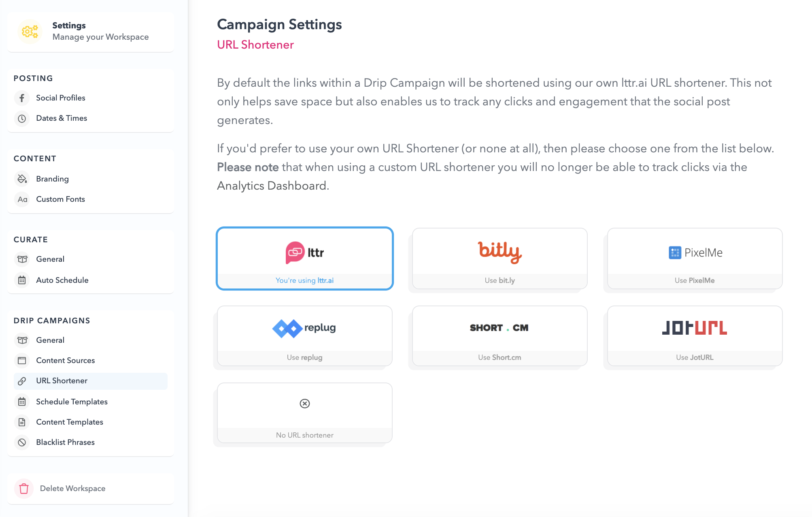Click the clock icon for Dates & Times

coord(22,118)
